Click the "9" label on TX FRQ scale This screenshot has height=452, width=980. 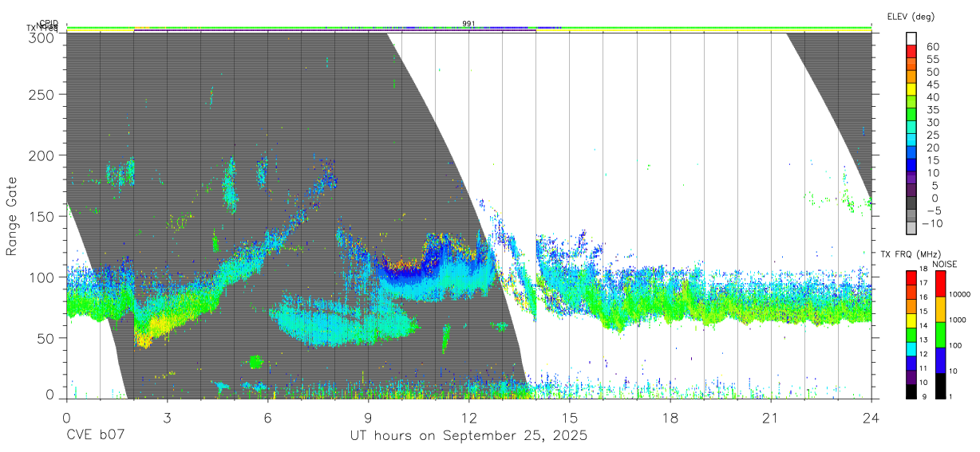click(x=923, y=396)
